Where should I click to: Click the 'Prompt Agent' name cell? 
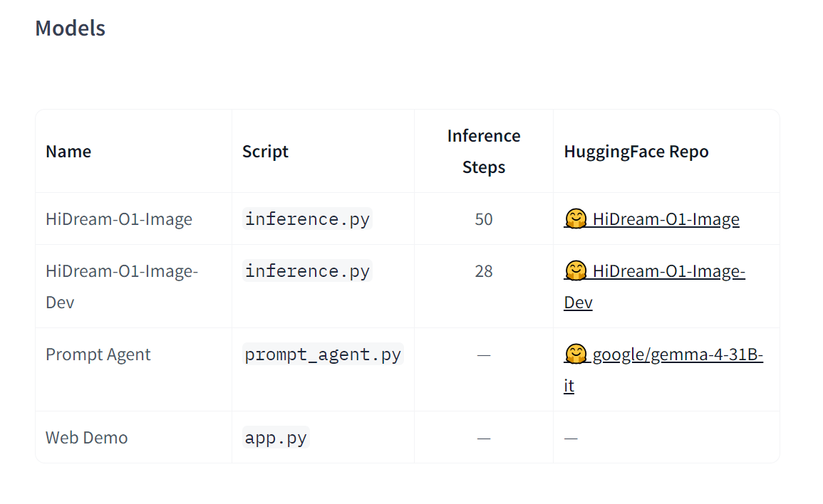[x=98, y=355]
